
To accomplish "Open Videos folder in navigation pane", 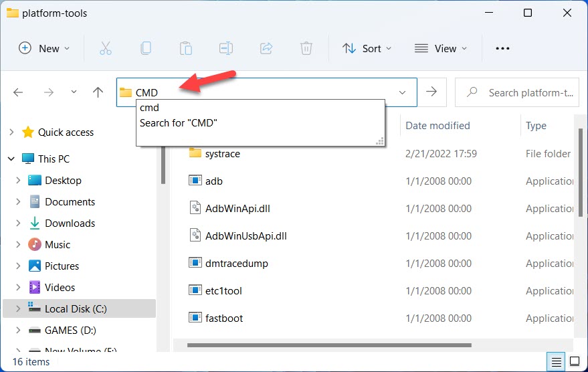I will tap(60, 287).
